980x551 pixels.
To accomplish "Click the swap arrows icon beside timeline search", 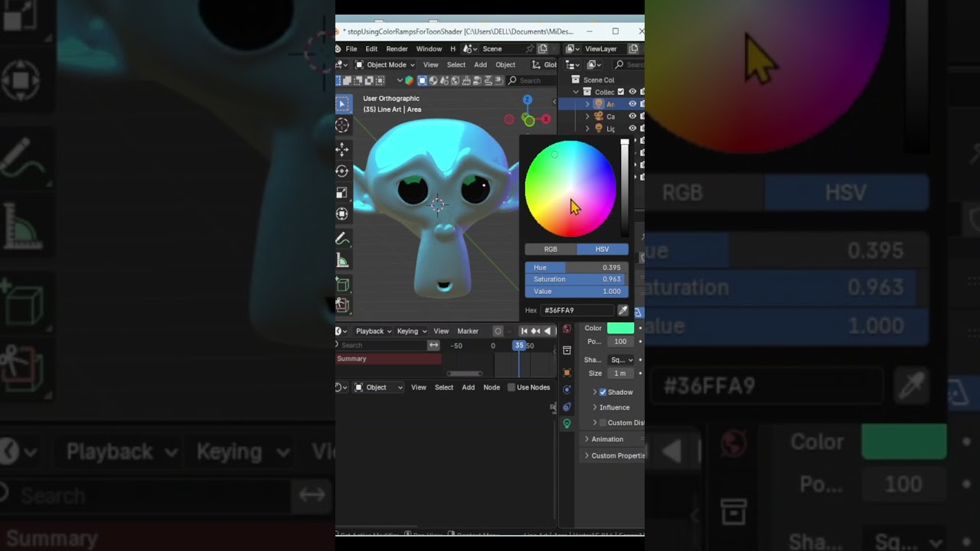I will [x=434, y=345].
